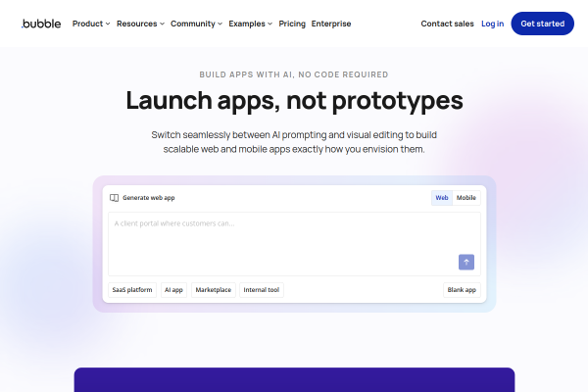This screenshot has width=588, height=392.
Task: Click the book icon beside Generate web app
Action: pyautogui.click(x=114, y=198)
